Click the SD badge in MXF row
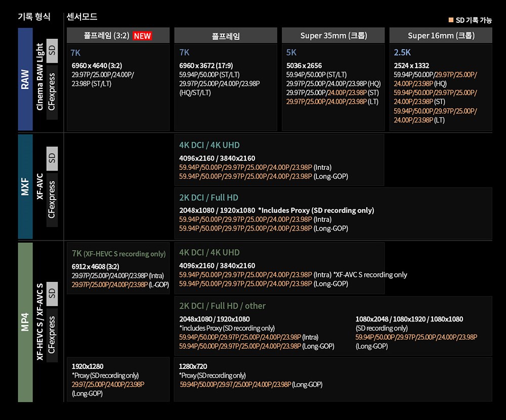 click(x=52, y=159)
